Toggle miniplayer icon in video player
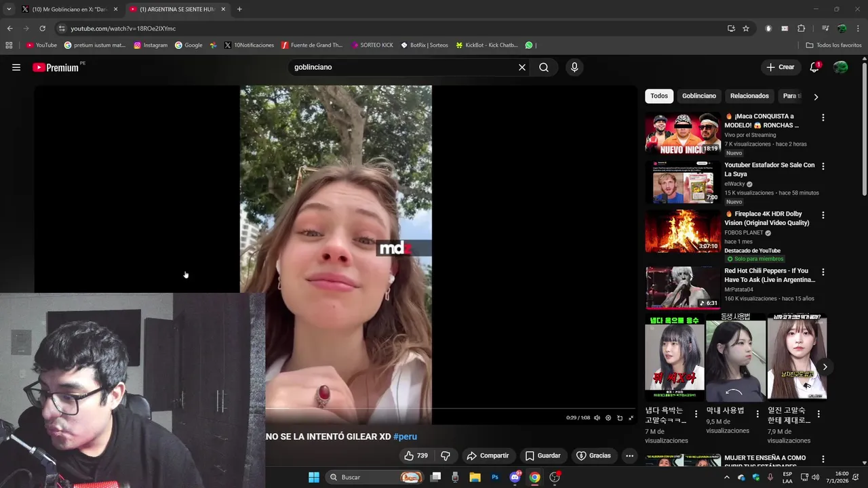The height and width of the screenshot is (488, 868). pos(620,418)
